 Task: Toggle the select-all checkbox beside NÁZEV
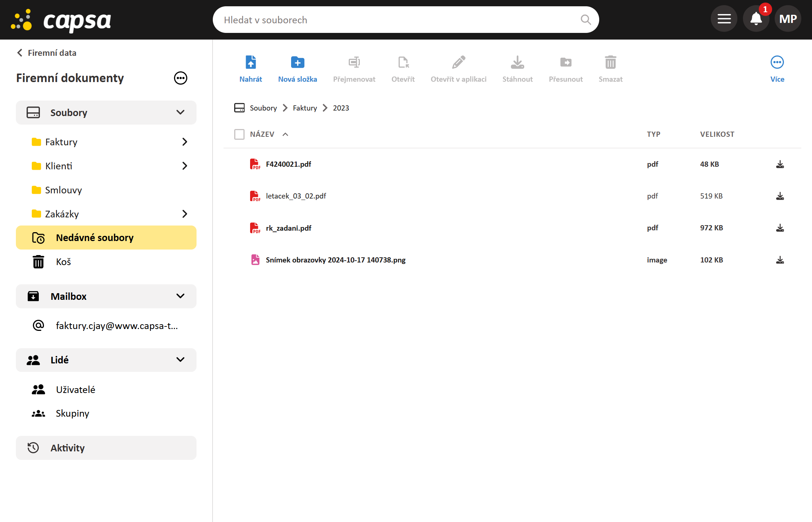(x=239, y=134)
